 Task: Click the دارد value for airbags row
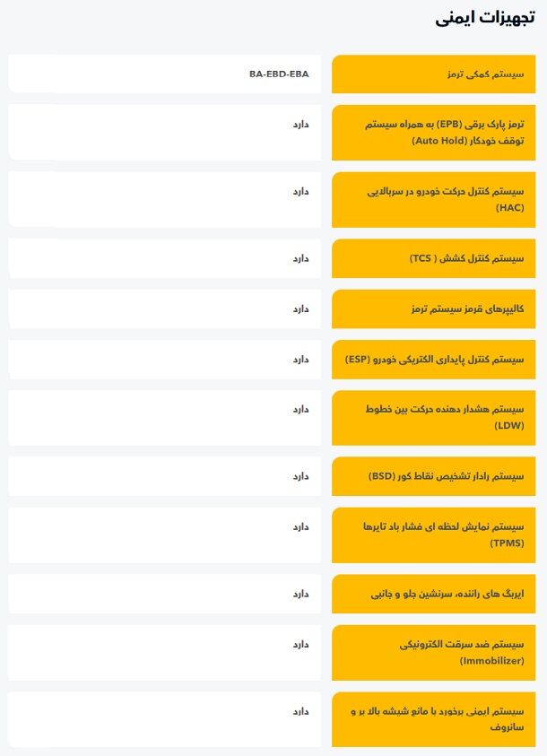tap(300, 594)
